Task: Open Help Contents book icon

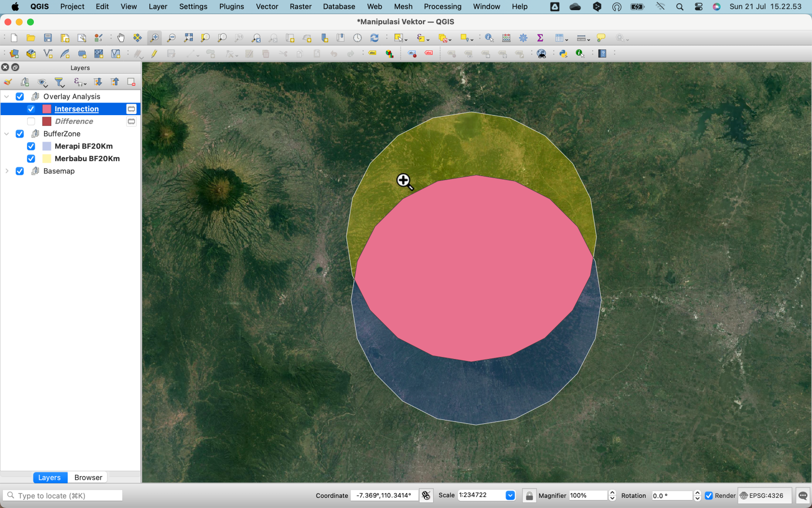Action: tap(602, 54)
